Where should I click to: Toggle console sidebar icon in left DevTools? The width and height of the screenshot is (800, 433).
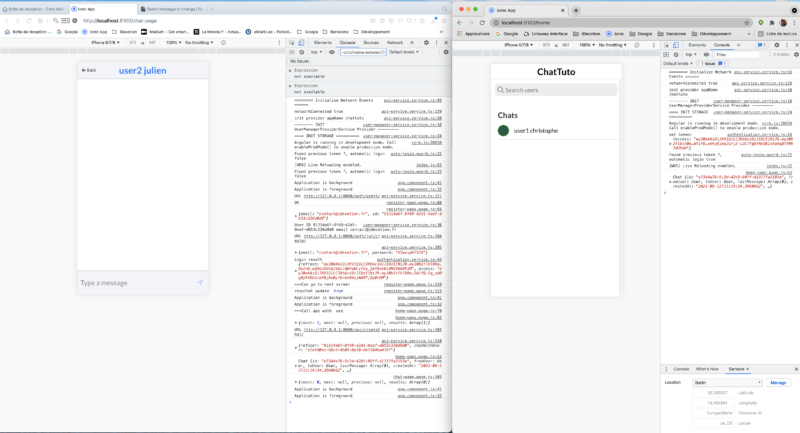(x=292, y=52)
